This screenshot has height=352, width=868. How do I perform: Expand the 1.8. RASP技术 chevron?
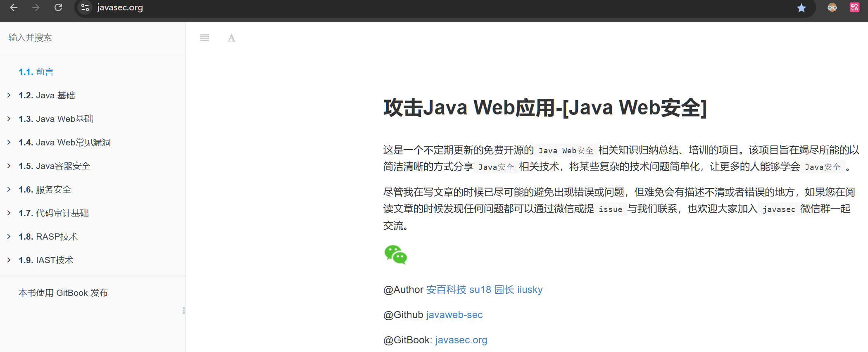[x=9, y=237]
